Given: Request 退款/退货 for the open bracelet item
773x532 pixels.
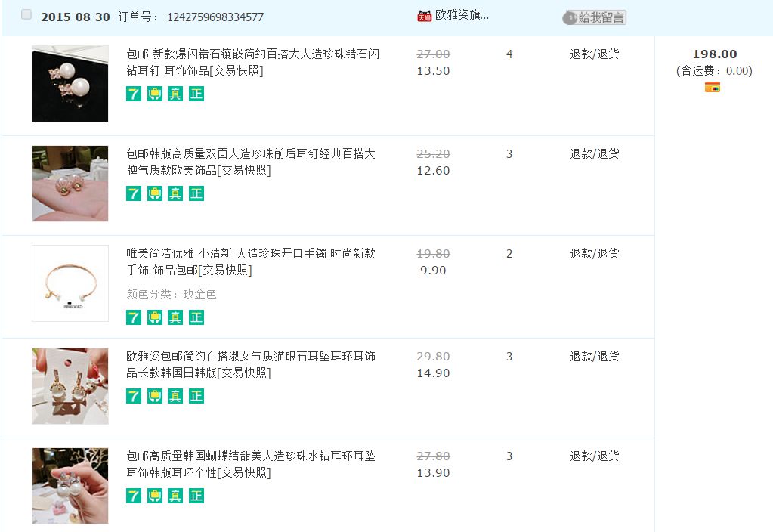Looking at the screenshot, I should 594,254.
